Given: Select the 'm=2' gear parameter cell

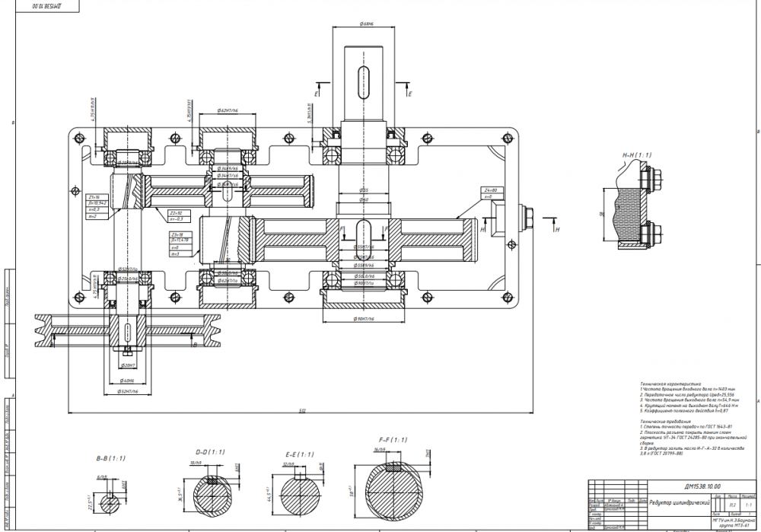Looking at the screenshot, I should 96,216.
